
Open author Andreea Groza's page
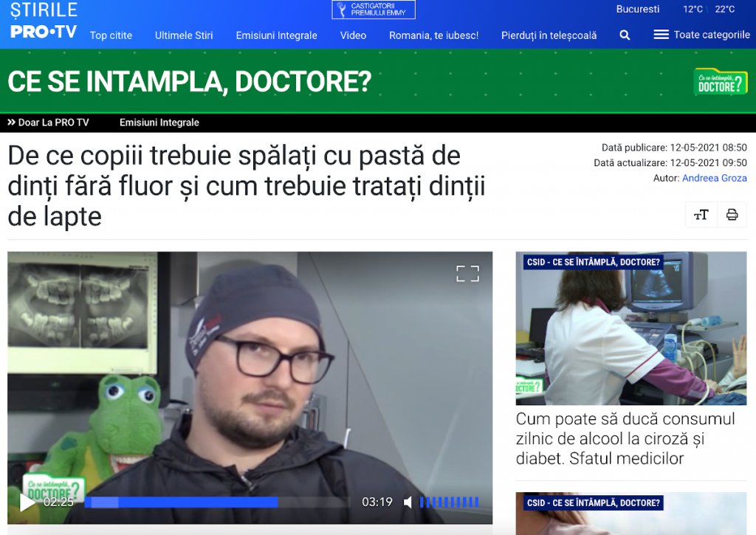pos(714,178)
